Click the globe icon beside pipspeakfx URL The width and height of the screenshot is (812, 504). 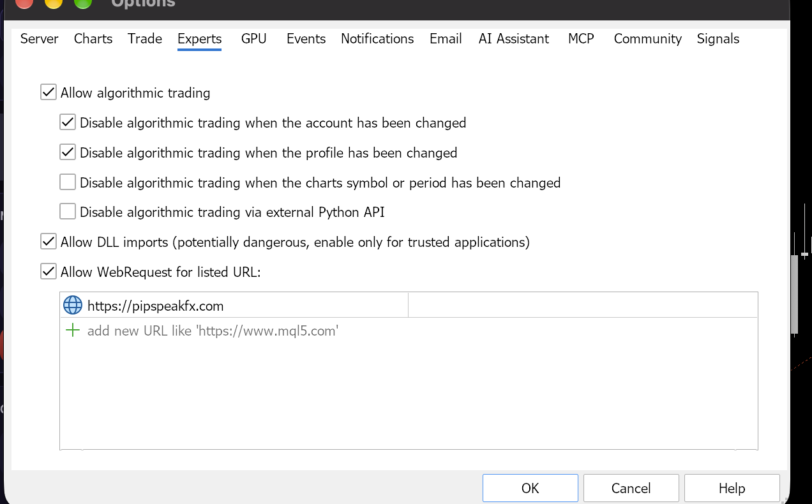pos(73,306)
